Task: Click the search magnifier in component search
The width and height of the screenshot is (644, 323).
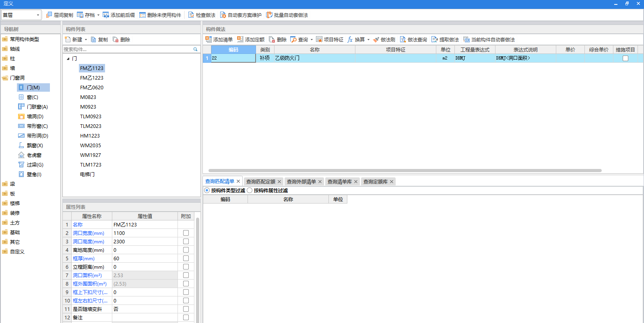Action: click(196, 49)
